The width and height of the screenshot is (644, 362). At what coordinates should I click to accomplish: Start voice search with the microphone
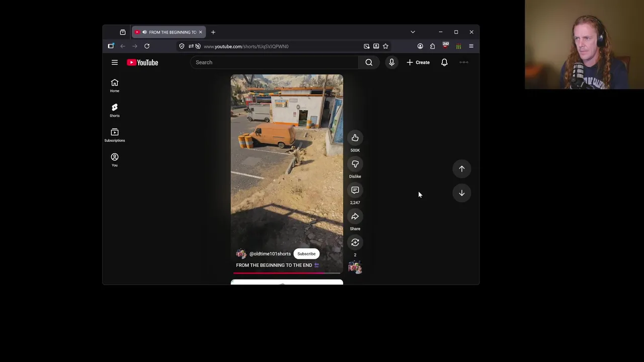pyautogui.click(x=391, y=62)
